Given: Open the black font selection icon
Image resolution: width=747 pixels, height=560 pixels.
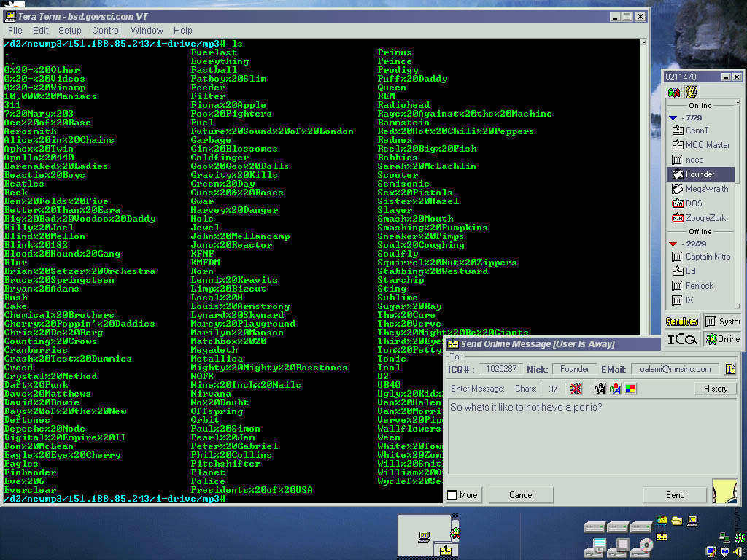Looking at the screenshot, I should click(600, 389).
